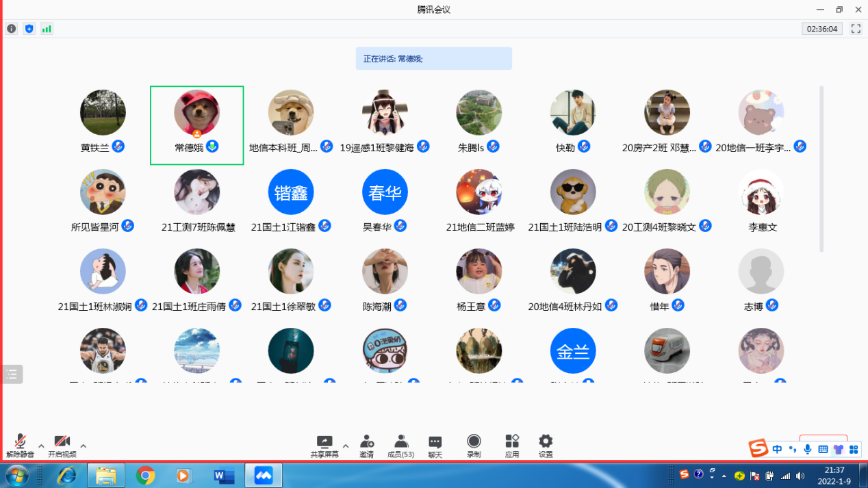Click the blue security shield icon

(x=29, y=29)
